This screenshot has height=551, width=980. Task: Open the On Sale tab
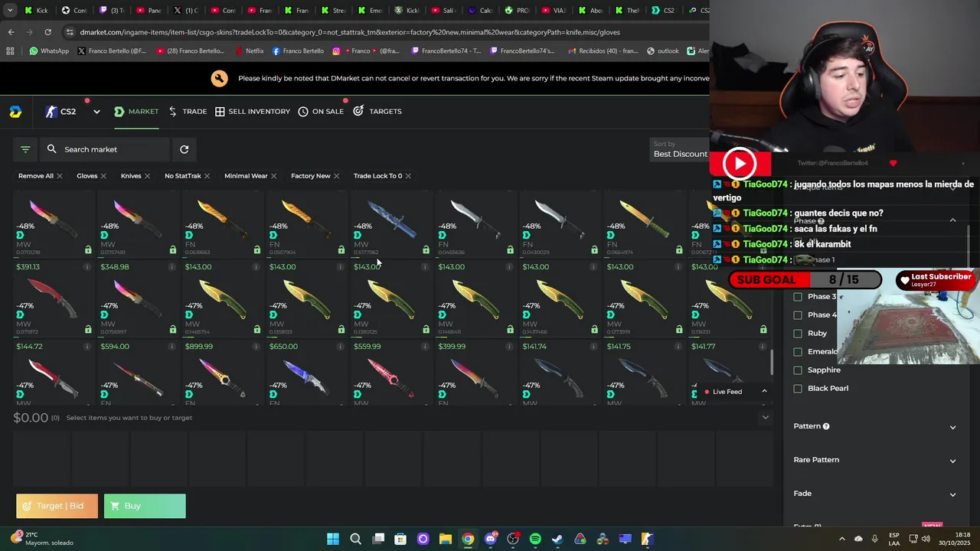tap(321, 112)
